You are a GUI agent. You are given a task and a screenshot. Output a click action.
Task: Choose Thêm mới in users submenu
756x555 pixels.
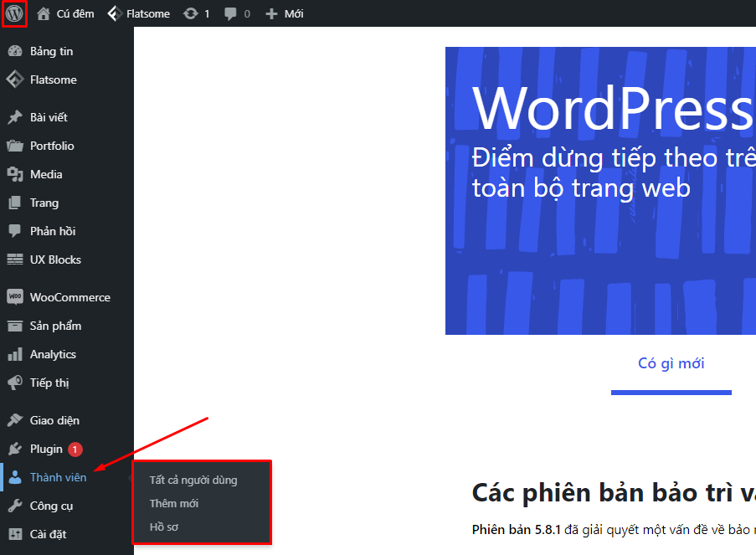(x=174, y=503)
